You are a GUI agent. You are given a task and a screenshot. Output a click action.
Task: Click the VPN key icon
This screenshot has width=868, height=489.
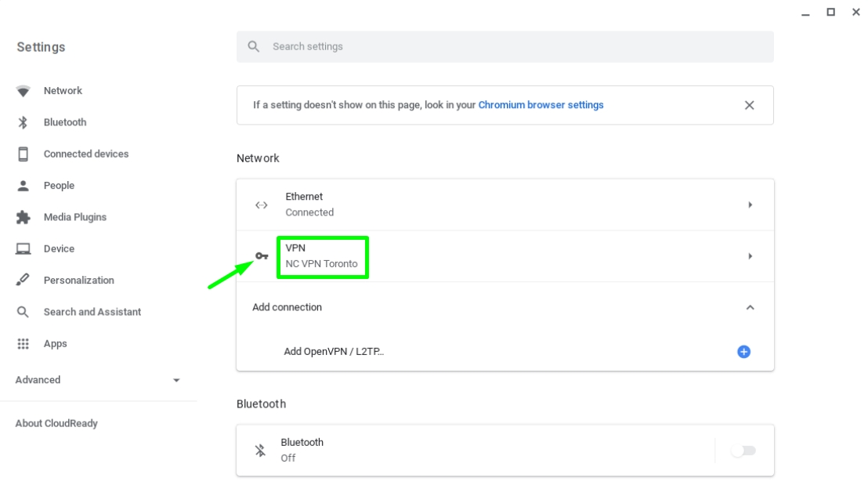[x=262, y=255]
